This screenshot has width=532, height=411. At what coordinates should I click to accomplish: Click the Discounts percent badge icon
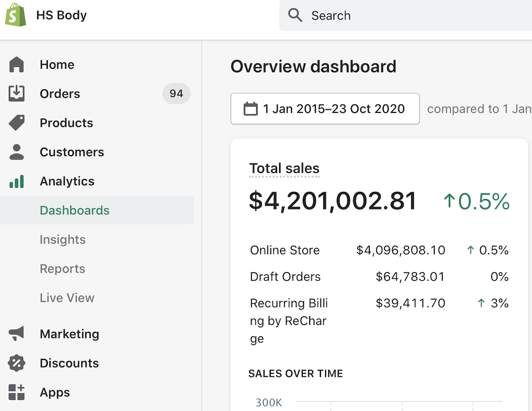click(16, 363)
